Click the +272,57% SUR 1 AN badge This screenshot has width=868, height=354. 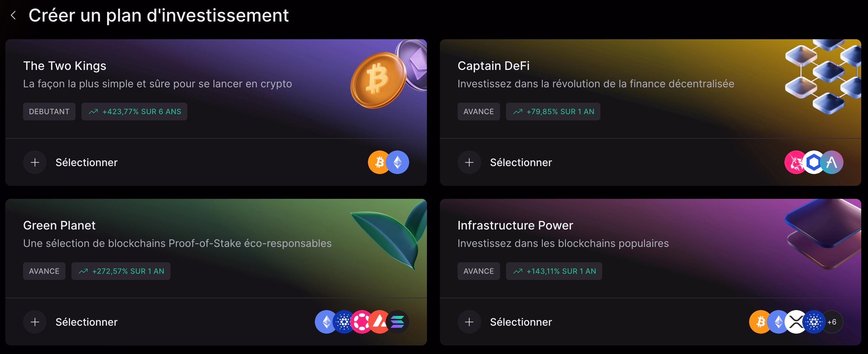click(121, 271)
